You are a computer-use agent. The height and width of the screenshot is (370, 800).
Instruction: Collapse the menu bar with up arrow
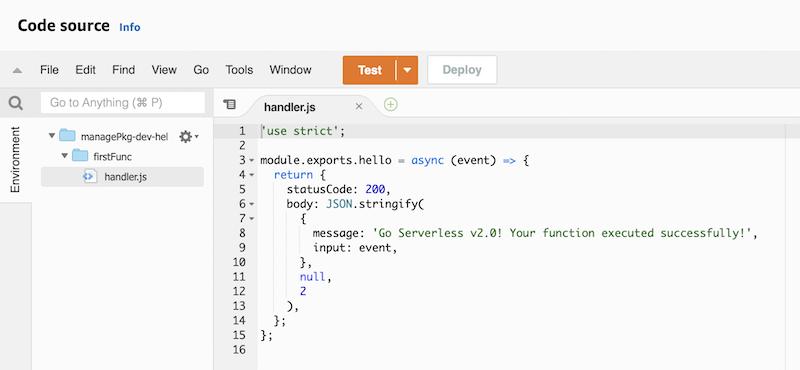tap(17, 70)
